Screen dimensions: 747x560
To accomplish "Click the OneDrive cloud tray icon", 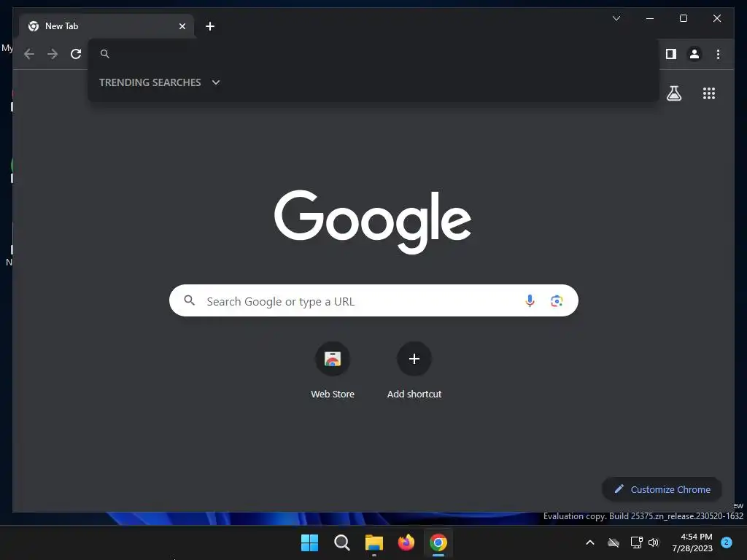I will (x=613, y=542).
